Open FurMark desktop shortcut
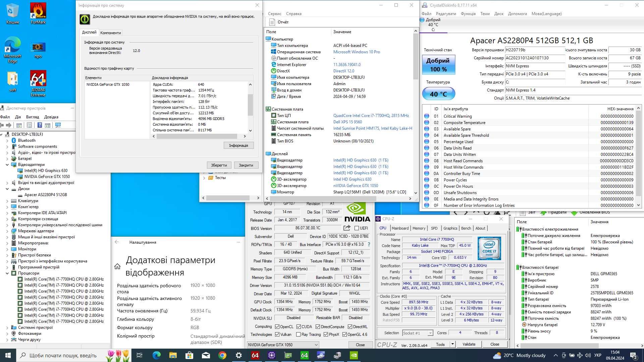The height and width of the screenshot is (362, 644). (38, 13)
